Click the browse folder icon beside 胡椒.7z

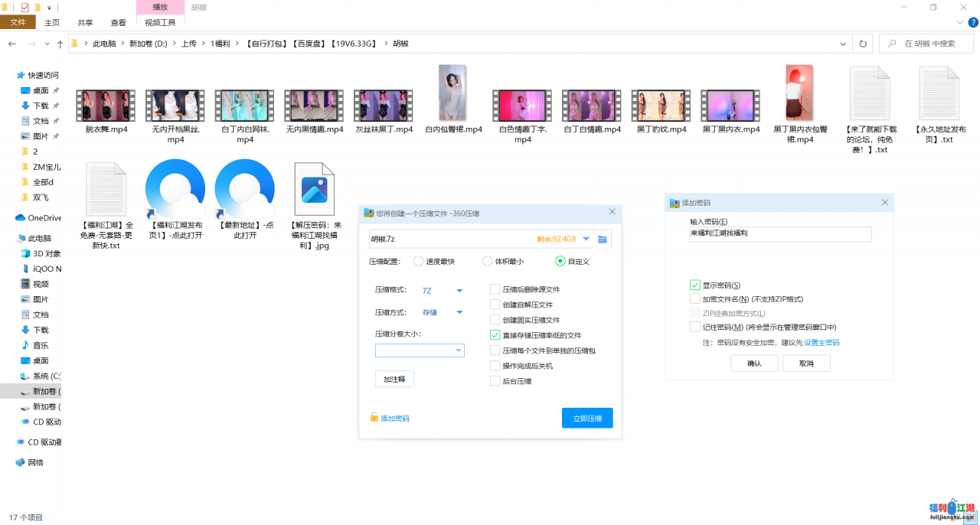603,240
